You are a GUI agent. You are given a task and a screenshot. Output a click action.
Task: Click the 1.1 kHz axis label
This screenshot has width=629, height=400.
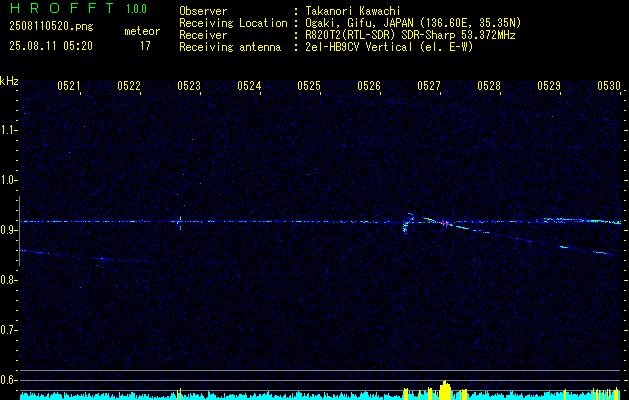point(9,130)
